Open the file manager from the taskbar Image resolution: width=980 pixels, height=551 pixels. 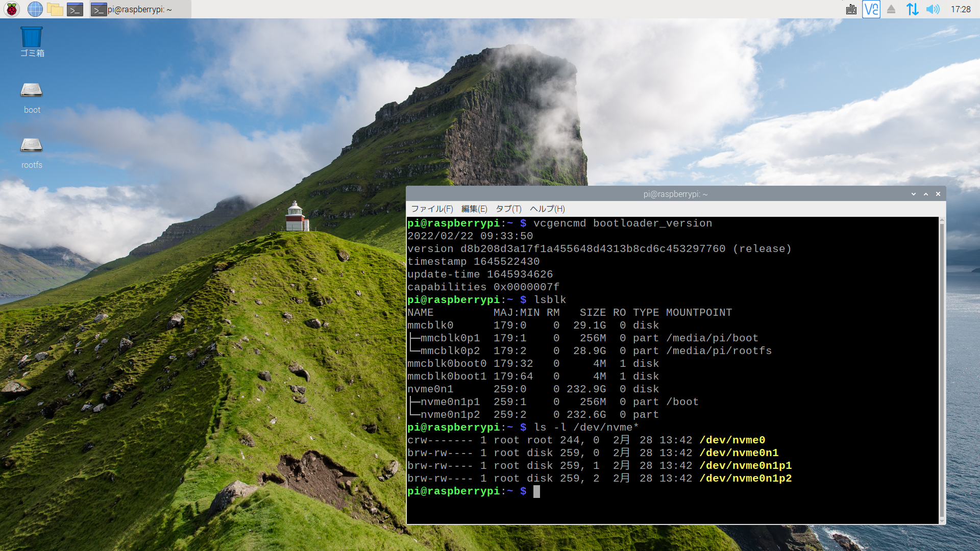click(x=55, y=9)
